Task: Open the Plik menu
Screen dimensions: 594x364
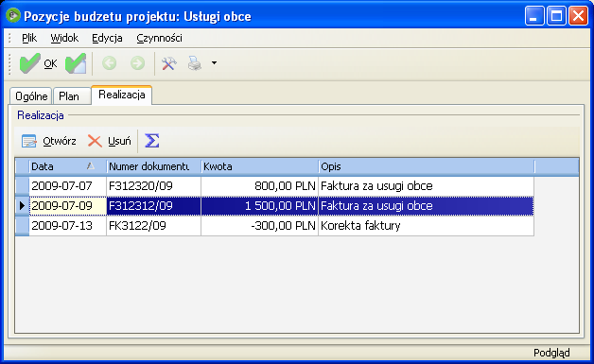Action: (x=29, y=38)
